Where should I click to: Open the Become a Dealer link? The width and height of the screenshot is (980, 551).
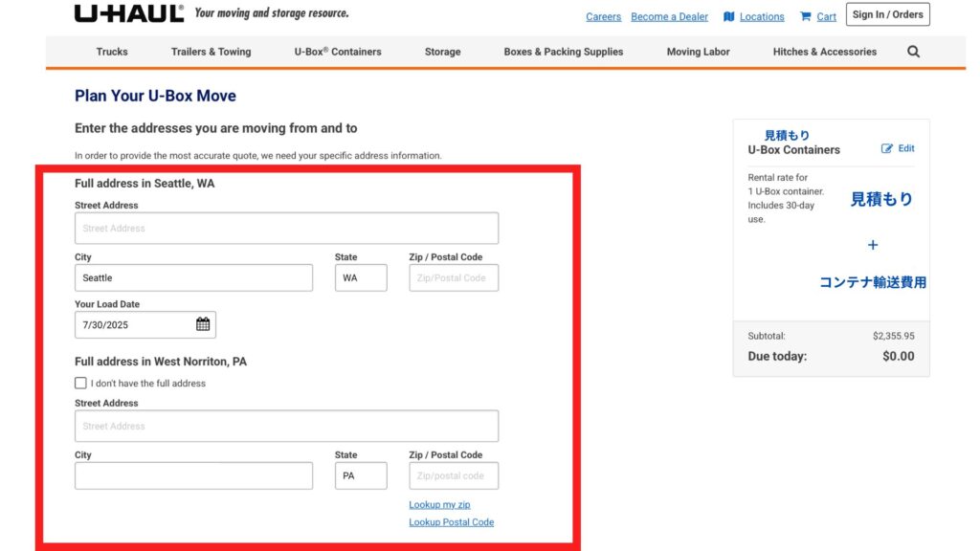tap(669, 17)
